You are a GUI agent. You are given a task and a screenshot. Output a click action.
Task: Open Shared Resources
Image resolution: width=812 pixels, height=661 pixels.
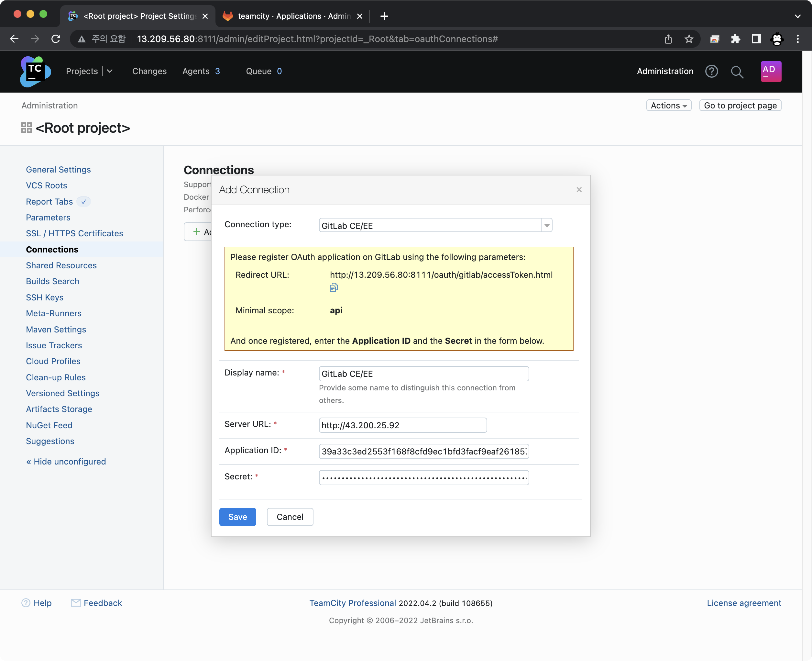(61, 265)
